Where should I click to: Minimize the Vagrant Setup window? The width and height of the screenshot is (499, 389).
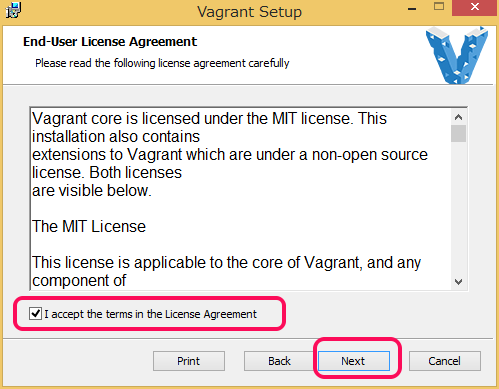(412, 9)
